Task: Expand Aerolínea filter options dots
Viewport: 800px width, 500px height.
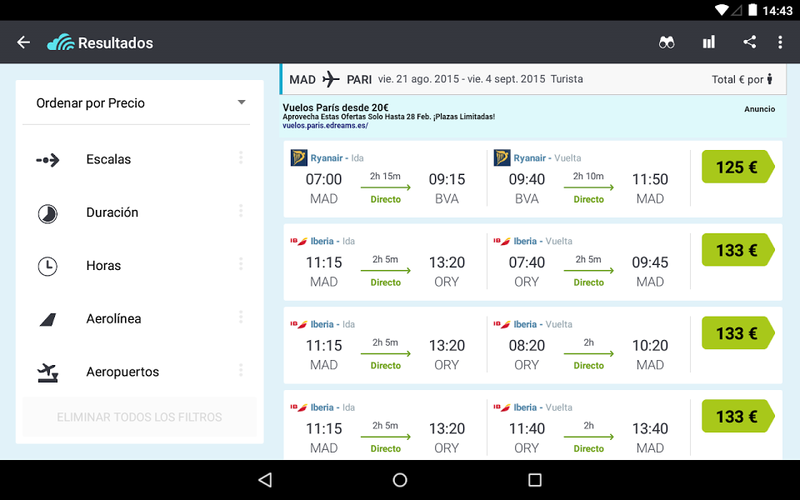Action: [x=241, y=317]
